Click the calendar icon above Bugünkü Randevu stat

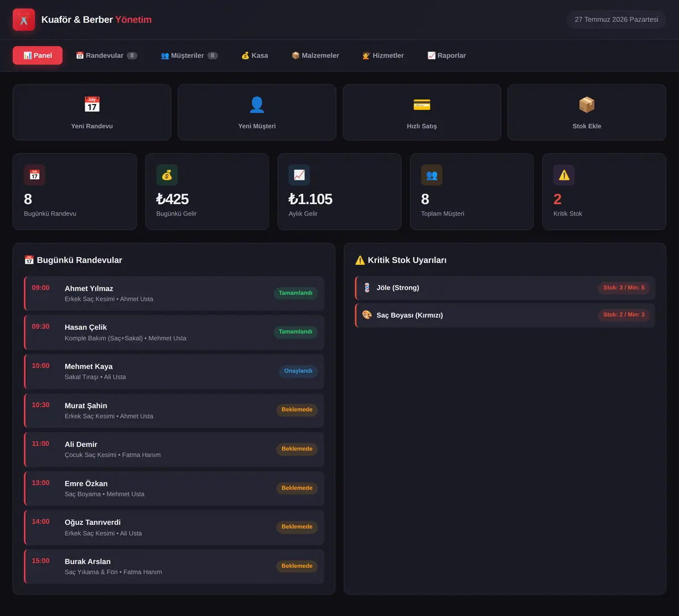35,175
